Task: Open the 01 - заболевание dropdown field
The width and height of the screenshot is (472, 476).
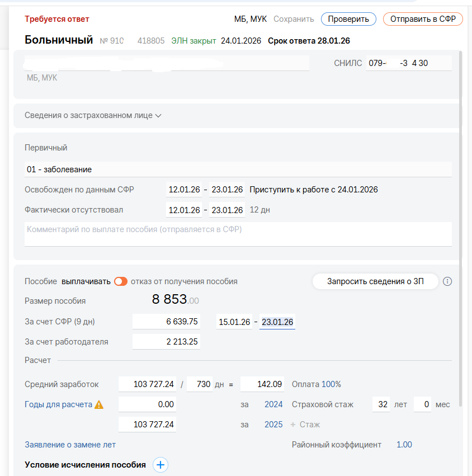Action: [238, 169]
